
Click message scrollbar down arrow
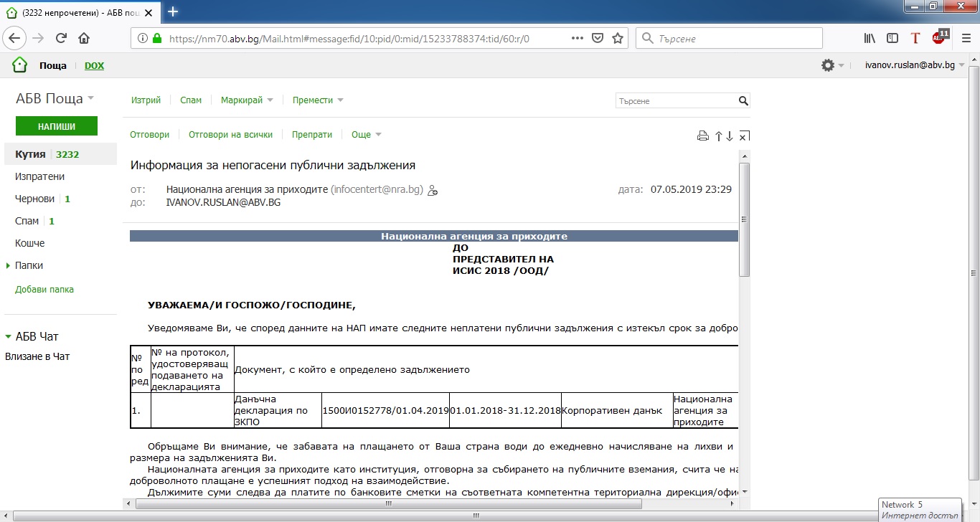745,492
